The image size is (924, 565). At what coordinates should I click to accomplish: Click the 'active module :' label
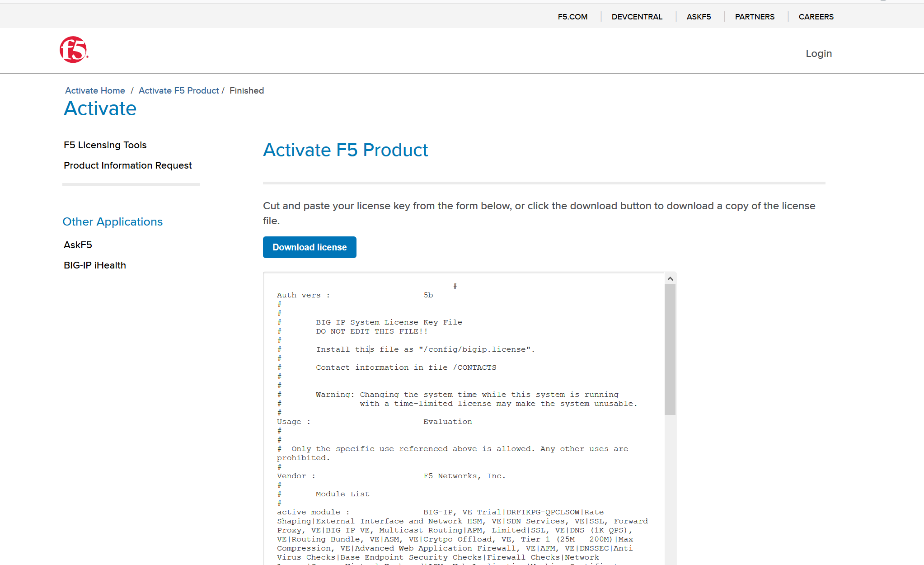click(313, 512)
